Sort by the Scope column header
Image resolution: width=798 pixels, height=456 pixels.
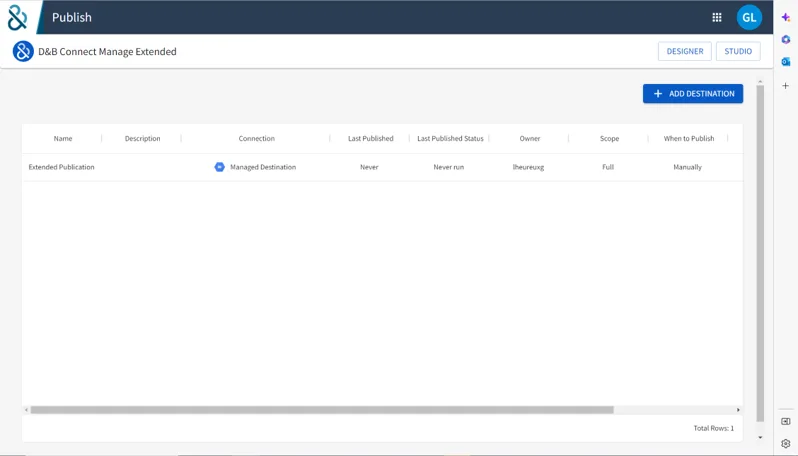tap(609, 138)
